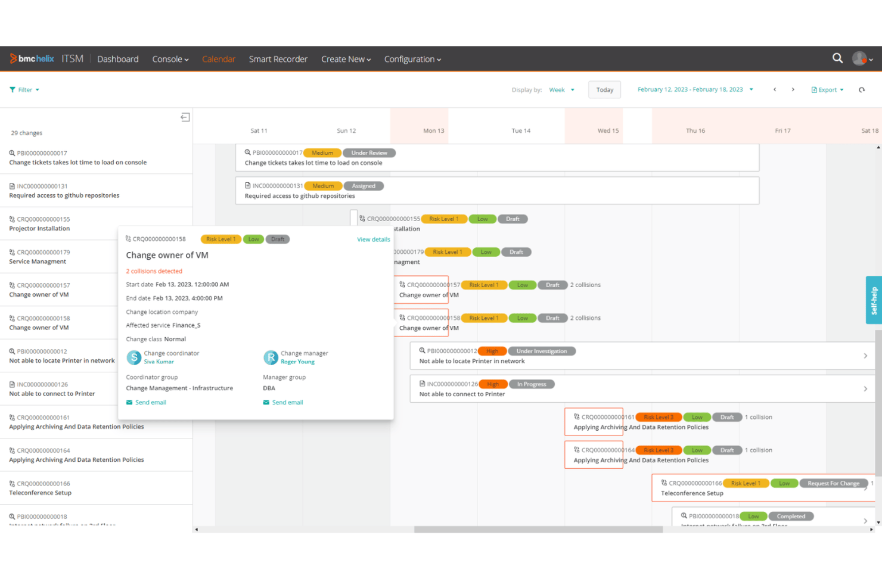
Task: Click the Today button
Action: point(605,90)
